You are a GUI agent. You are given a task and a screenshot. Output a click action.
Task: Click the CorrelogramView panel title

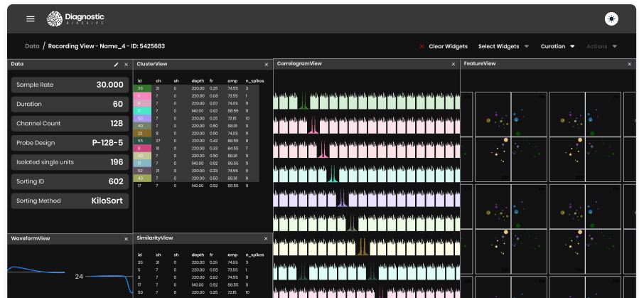tap(299, 64)
